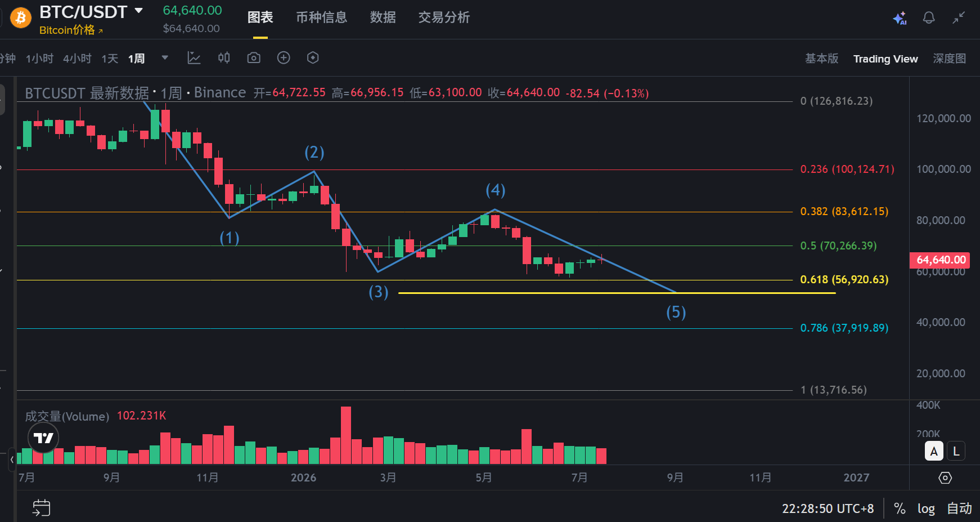Screen dimensions: 980x522
Task: Select the 4小时 timeframe
Action: click(x=77, y=59)
